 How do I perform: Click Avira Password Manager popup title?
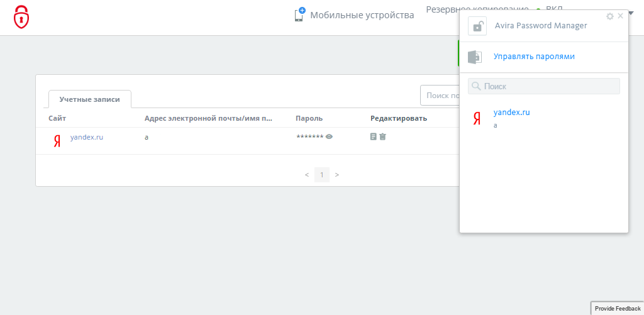pos(541,25)
